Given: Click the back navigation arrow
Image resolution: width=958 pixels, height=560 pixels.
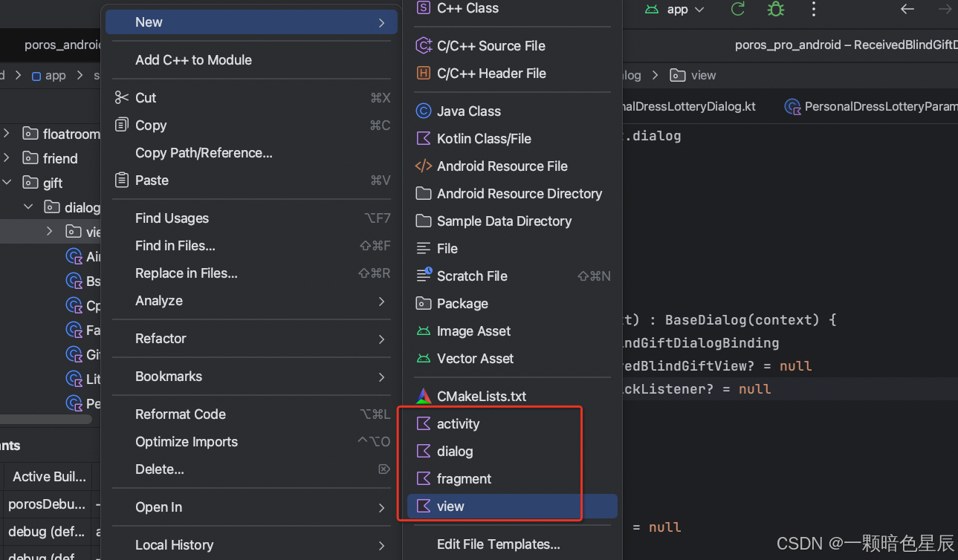Looking at the screenshot, I should (x=907, y=10).
